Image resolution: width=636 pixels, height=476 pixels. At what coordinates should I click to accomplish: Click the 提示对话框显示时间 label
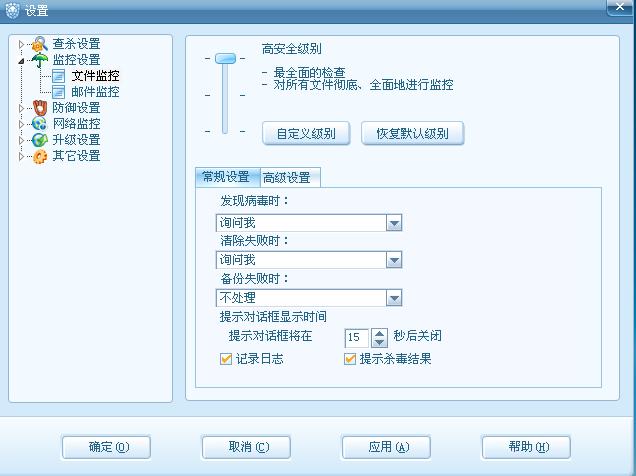click(273, 317)
